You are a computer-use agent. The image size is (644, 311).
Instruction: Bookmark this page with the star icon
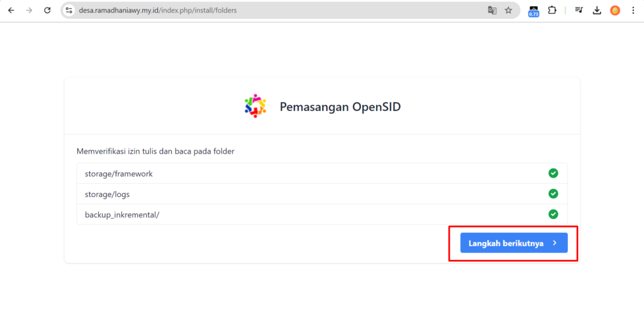pyautogui.click(x=508, y=11)
